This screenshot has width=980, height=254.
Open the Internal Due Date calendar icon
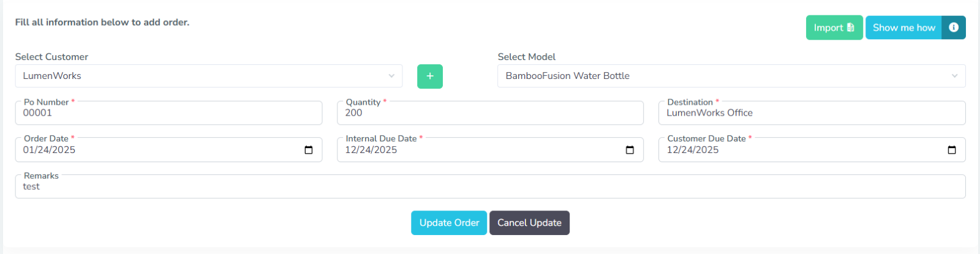(630, 150)
